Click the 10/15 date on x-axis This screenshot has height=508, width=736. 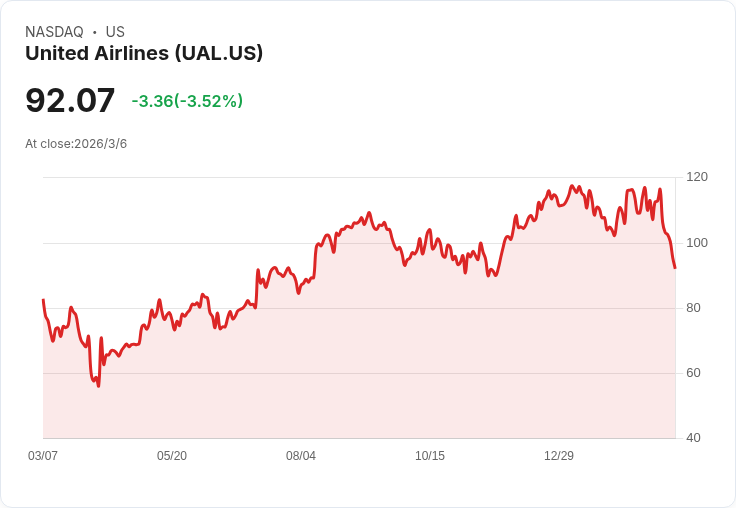(x=430, y=455)
